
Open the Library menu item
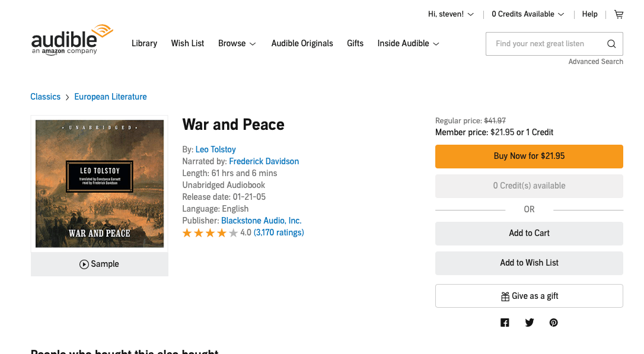pyautogui.click(x=144, y=43)
